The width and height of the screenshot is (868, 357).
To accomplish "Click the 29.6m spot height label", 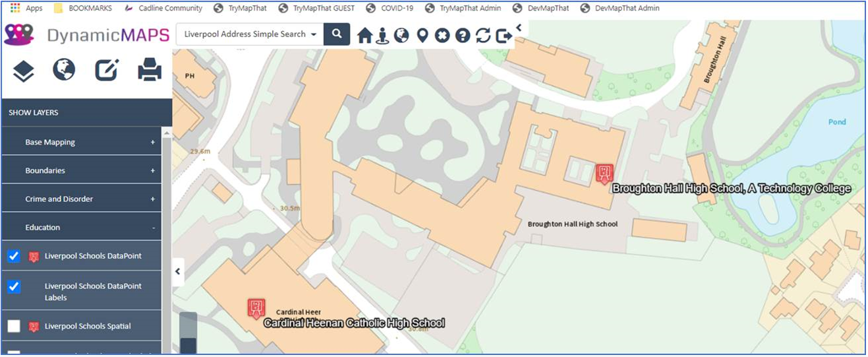I will [x=200, y=151].
